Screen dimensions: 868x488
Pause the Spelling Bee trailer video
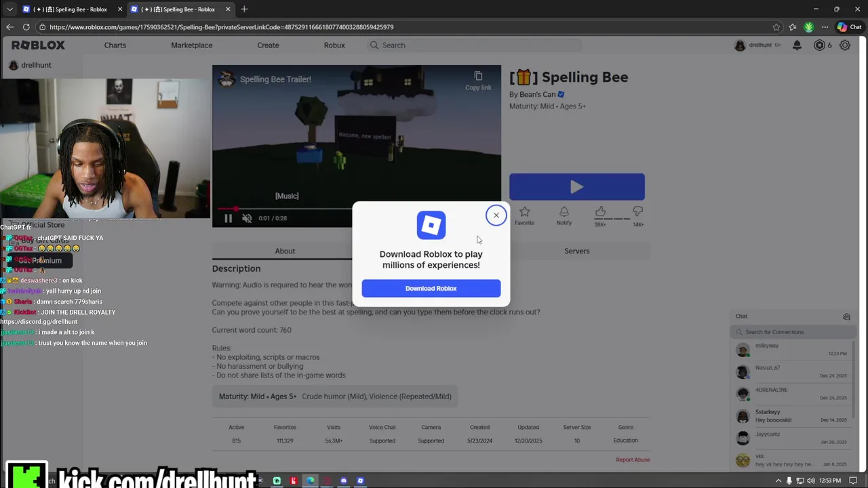coord(228,218)
